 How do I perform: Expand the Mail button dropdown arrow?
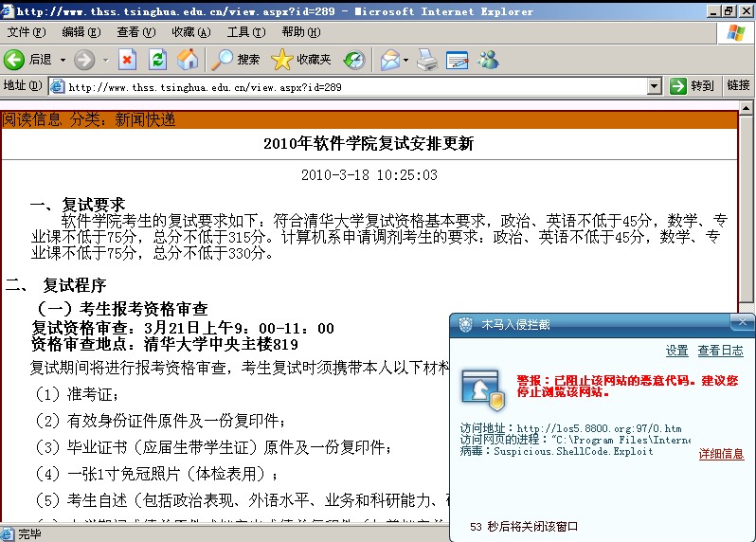[x=405, y=60]
